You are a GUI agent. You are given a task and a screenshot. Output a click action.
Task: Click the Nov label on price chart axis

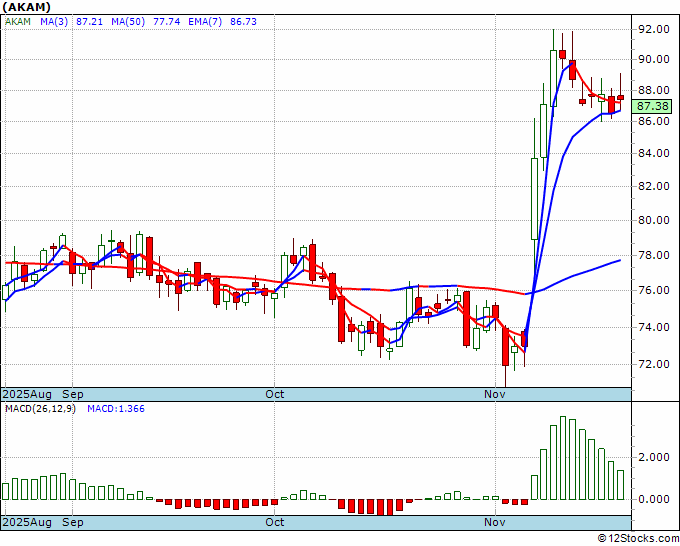pos(495,394)
